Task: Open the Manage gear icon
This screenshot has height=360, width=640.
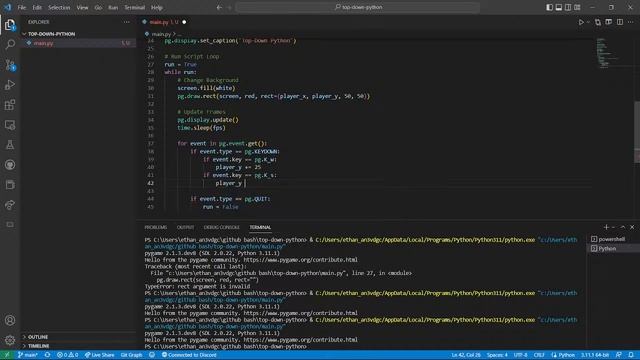Action: tap(10, 340)
